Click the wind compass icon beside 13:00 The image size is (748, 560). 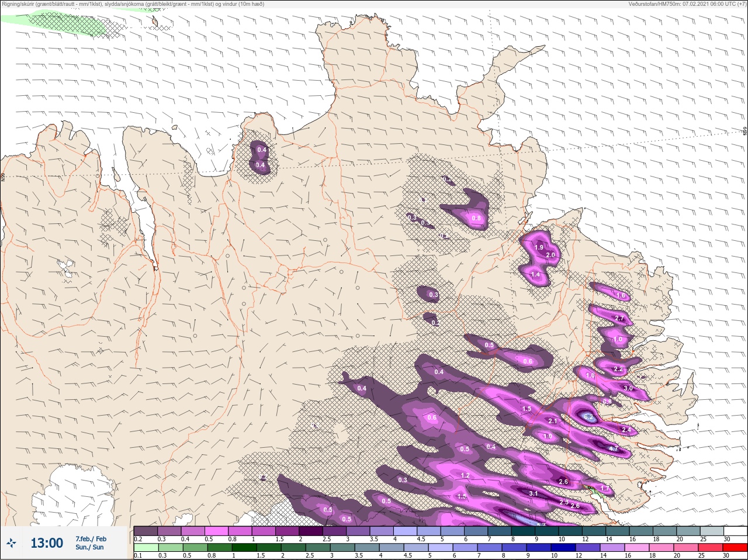pyautogui.click(x=11, y=544)
